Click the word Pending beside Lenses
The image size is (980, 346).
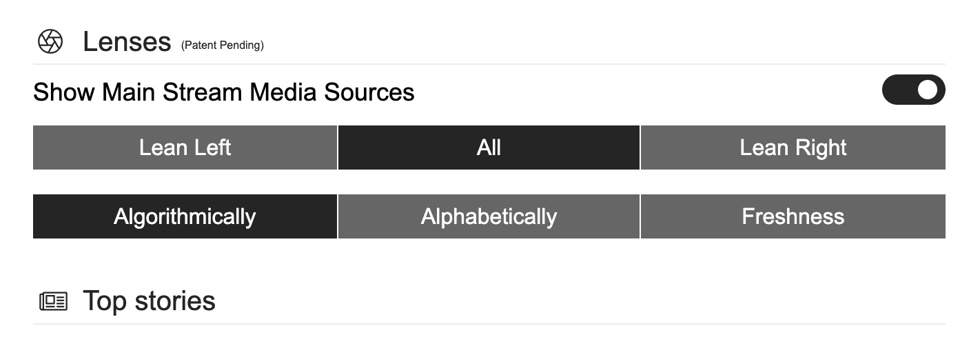242,45
